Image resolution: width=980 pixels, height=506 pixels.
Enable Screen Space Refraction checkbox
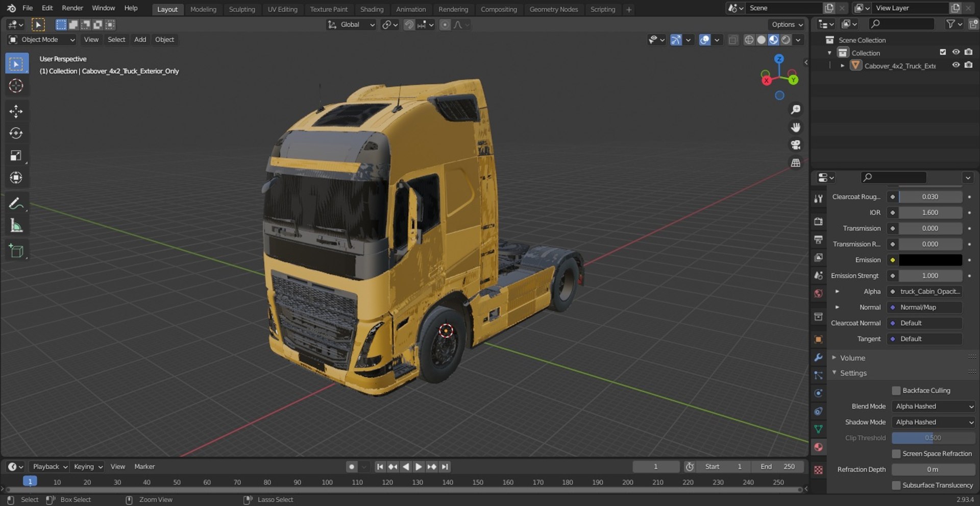click(896, 454)
